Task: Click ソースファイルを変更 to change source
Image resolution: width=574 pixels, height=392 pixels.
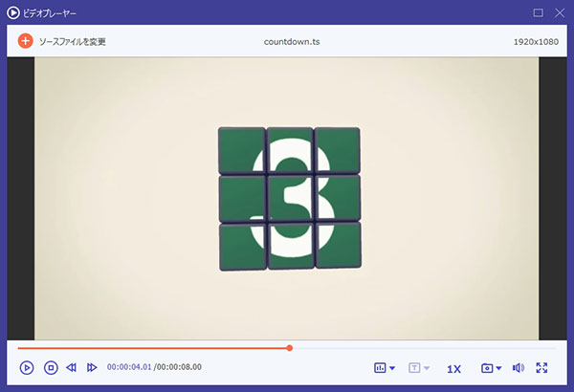Action: pos(73,42)
